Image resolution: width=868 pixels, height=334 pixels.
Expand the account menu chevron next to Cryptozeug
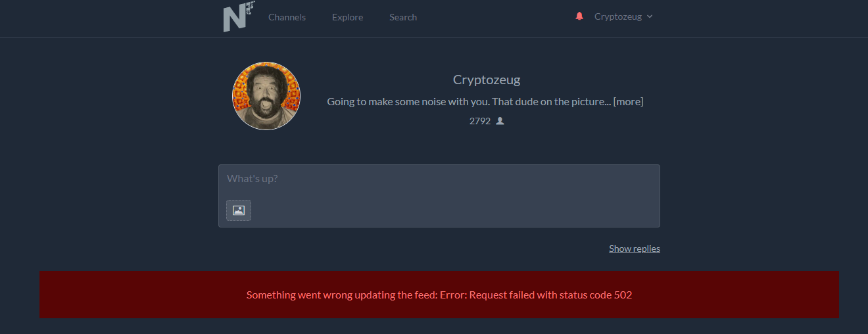coord(650,17)
